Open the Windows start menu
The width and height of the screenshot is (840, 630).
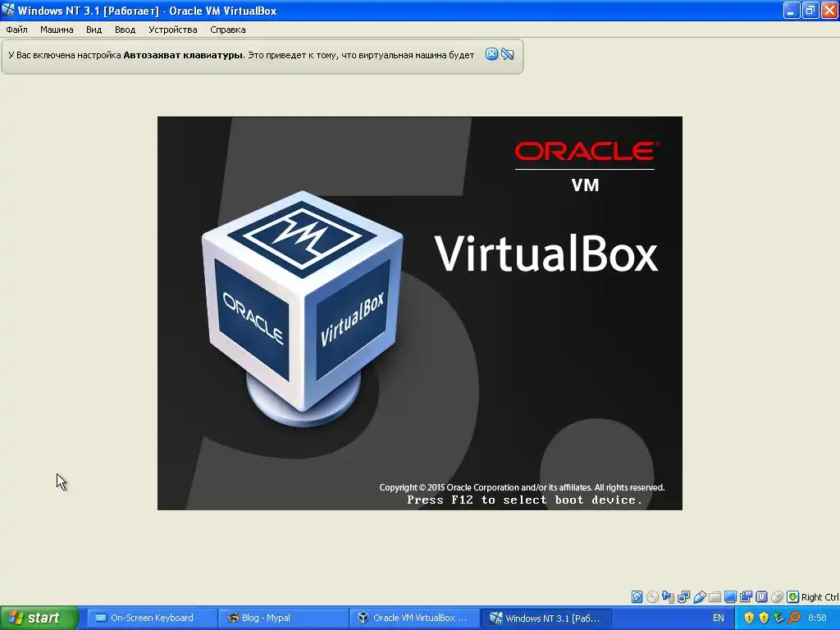click(39, 619)
